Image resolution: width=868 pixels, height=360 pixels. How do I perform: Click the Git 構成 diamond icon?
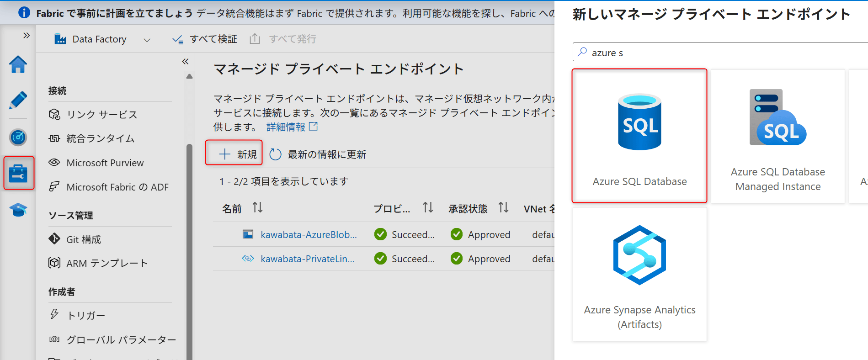click(x=54, y=238)
